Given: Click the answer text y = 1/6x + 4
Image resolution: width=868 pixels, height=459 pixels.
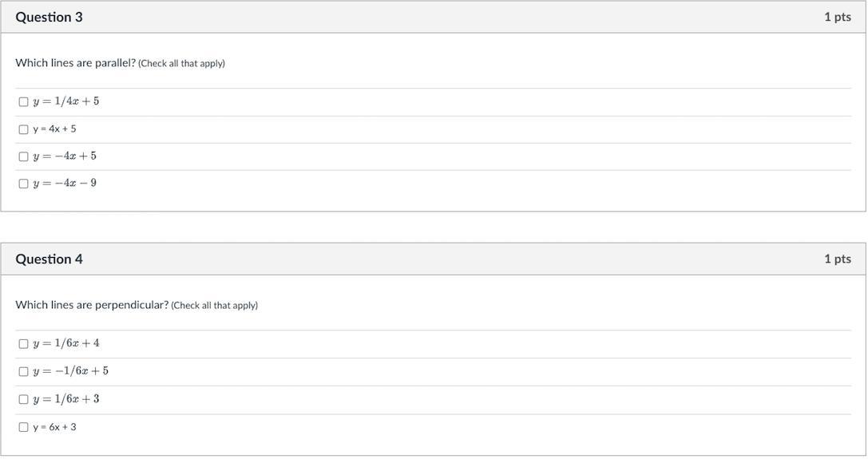Looking at the screenshot, I should [66, 343].
